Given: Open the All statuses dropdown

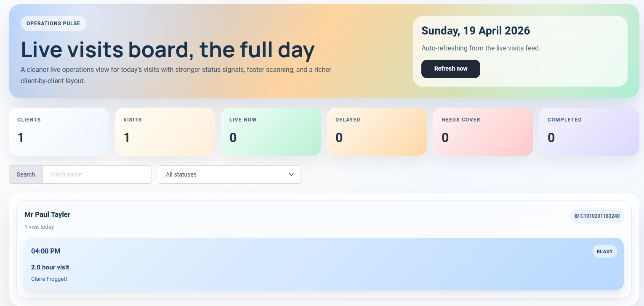Looking at the screenshot, I should coord(229,174).
